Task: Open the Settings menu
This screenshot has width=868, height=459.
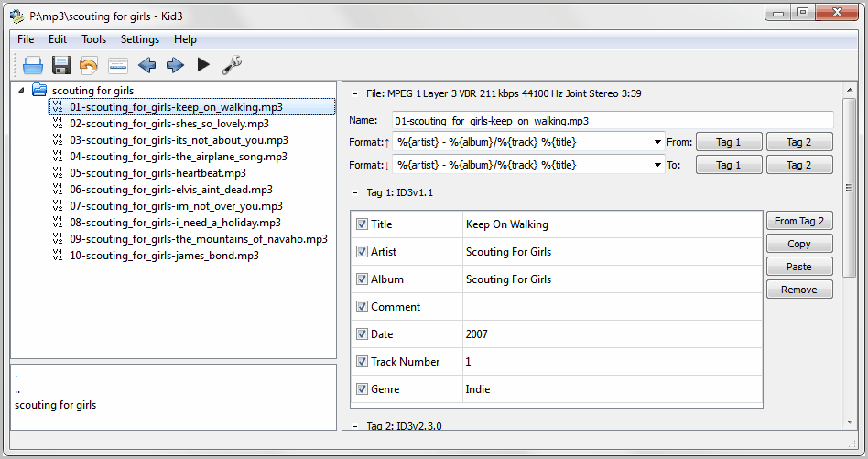Action: [140, 39]
